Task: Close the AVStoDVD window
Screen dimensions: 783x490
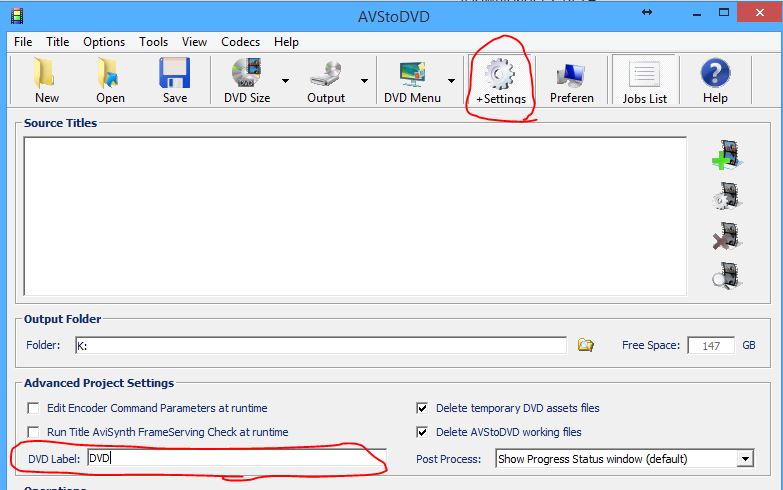Action: pos(760,12)
